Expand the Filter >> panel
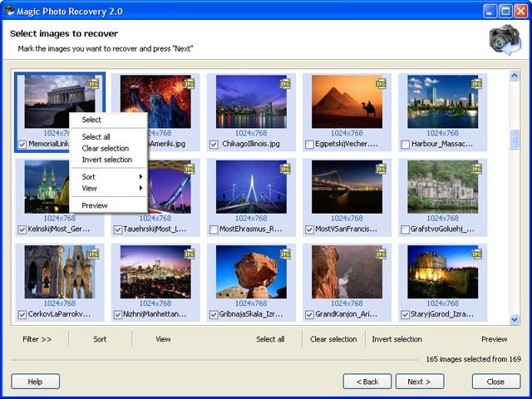The image size is (532, 399). [37, 339]
